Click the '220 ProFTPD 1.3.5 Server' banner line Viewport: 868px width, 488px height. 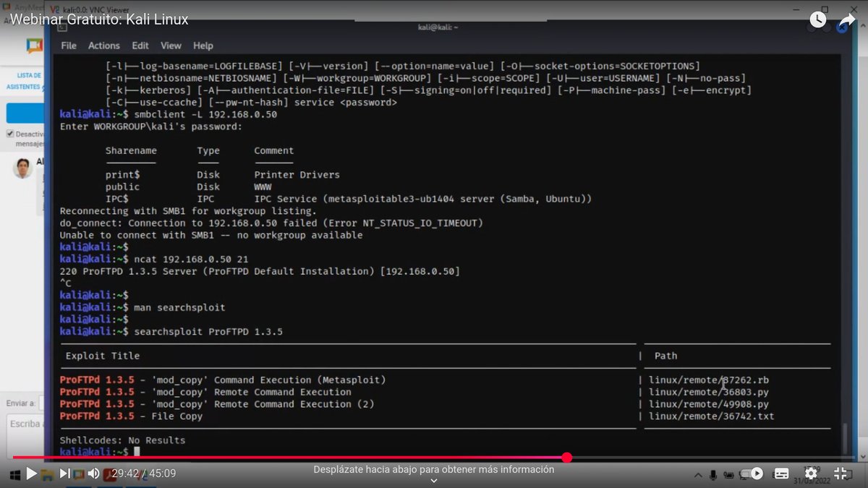(x=260, y=272)
